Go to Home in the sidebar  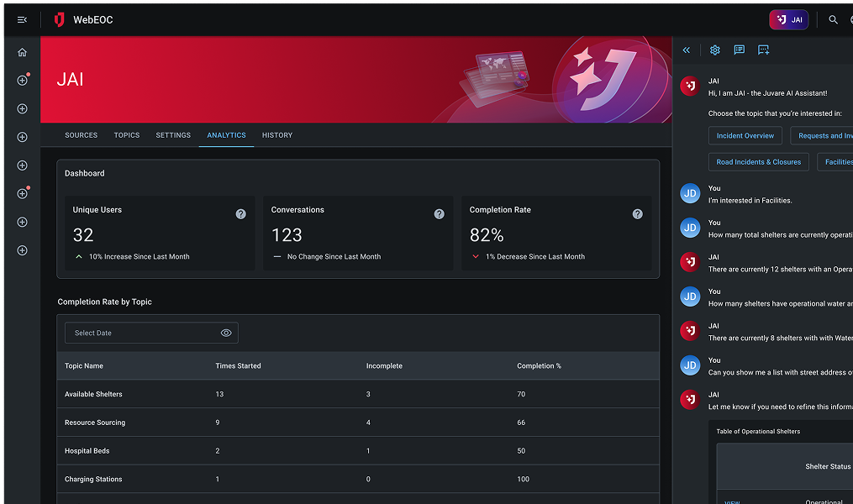[x=22, y=52]
